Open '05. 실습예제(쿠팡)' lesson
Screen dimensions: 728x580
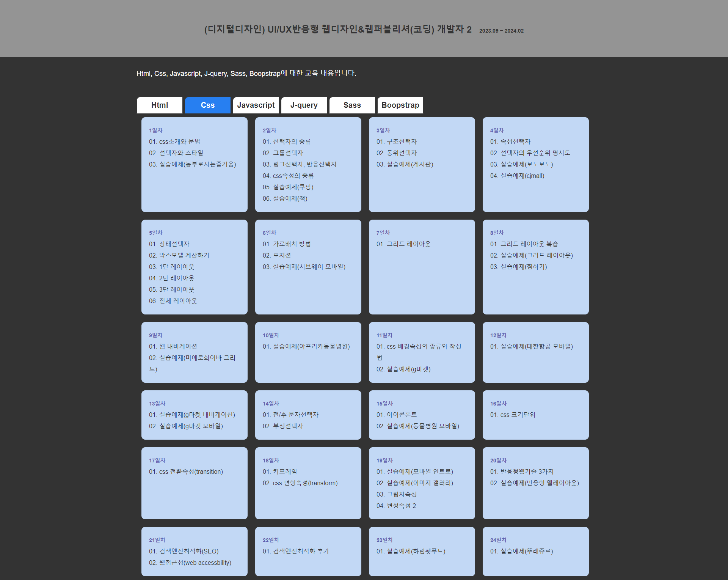point(288,187)
